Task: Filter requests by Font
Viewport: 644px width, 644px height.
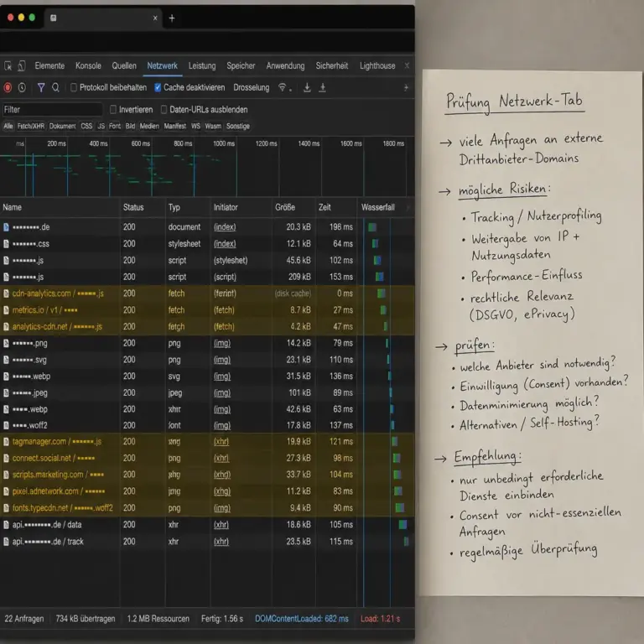Action: point(115,126)
